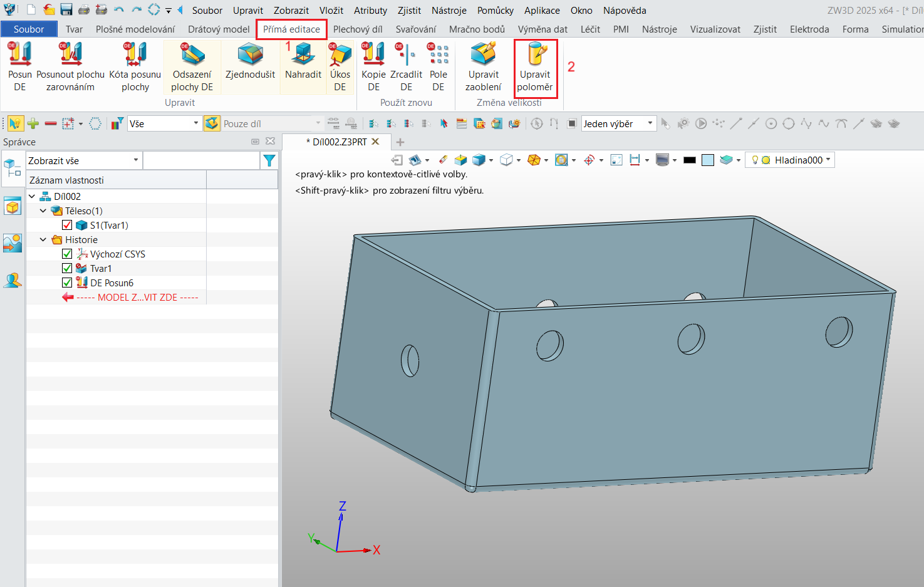Launch the Kopie DE tool
The height and width of the screenshot is (587, 924).
pyautogui.click(x=374, y=67)
